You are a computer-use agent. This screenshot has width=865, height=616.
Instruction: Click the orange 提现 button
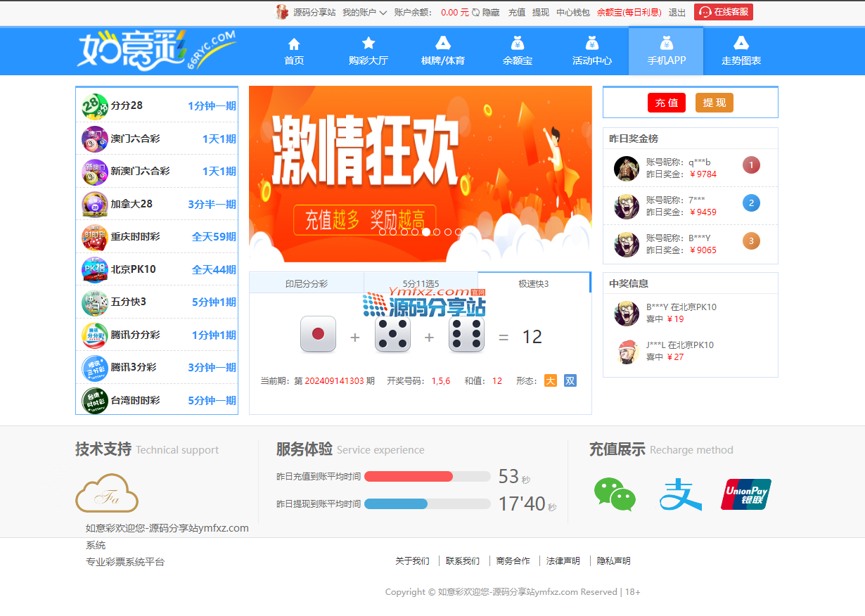pyautogui.click(x=714, y=103)
